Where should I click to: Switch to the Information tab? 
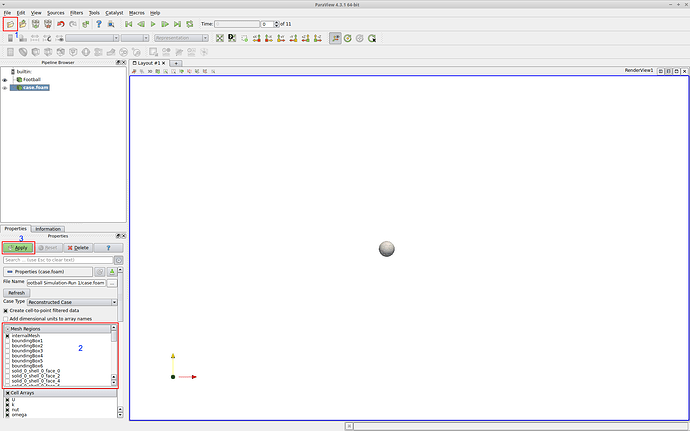[48, 229]
